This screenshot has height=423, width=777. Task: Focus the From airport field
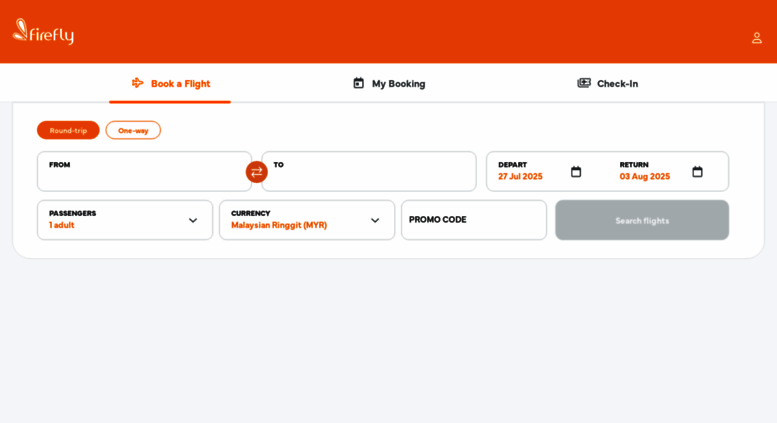coord(144,171)
